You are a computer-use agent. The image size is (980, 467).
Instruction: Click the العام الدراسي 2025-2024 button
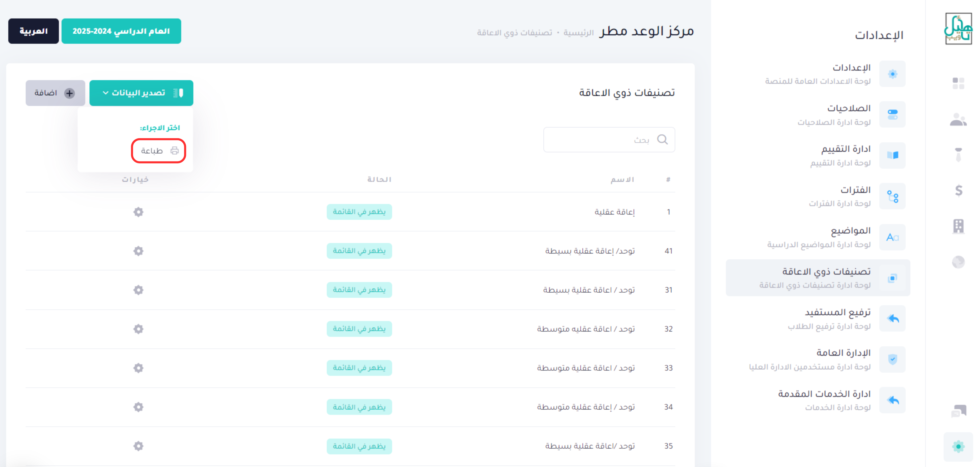121,31
